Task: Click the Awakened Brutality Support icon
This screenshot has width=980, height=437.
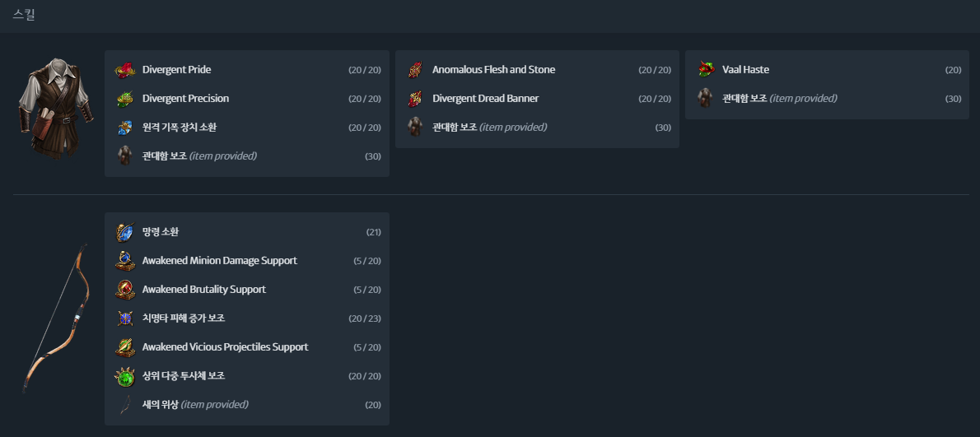Action: pos(125,290)
